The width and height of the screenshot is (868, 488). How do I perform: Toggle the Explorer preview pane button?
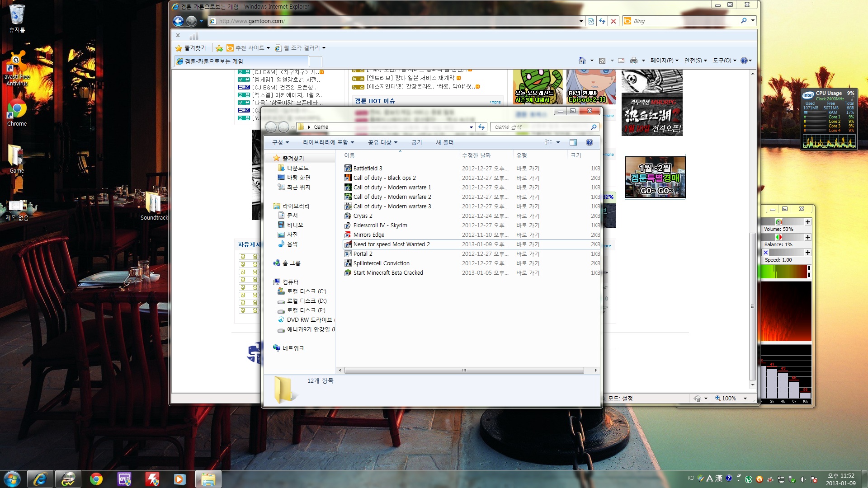[573, 142]
